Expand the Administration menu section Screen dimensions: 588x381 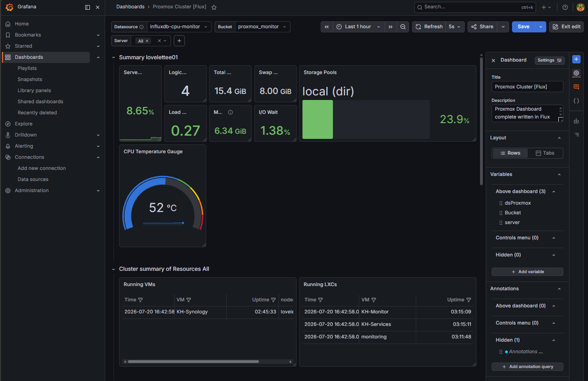[98, 191]
